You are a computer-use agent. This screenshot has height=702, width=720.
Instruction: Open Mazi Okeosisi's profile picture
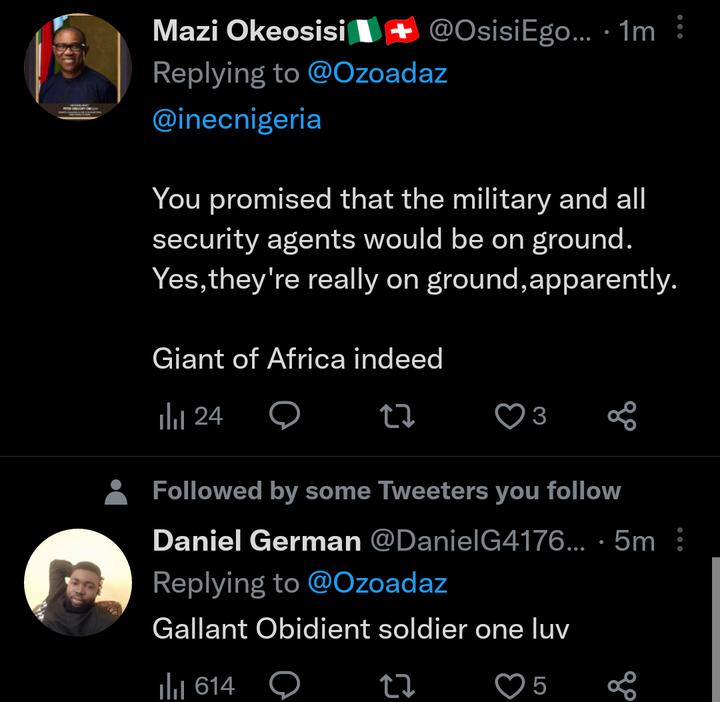[x=78, y=67]
